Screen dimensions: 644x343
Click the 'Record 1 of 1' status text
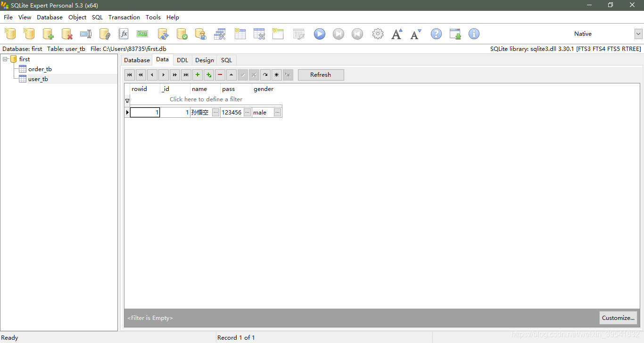pyautogui.click(x=236, y=338)
